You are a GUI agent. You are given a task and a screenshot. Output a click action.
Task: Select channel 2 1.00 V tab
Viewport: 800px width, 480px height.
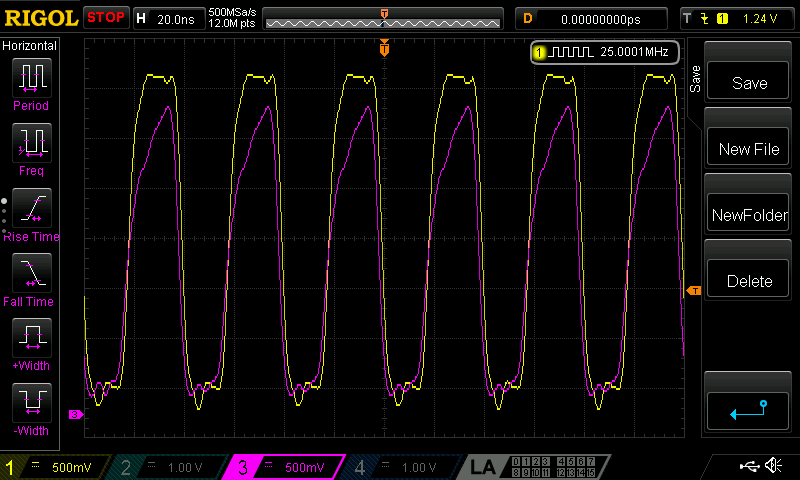point(167,467)
